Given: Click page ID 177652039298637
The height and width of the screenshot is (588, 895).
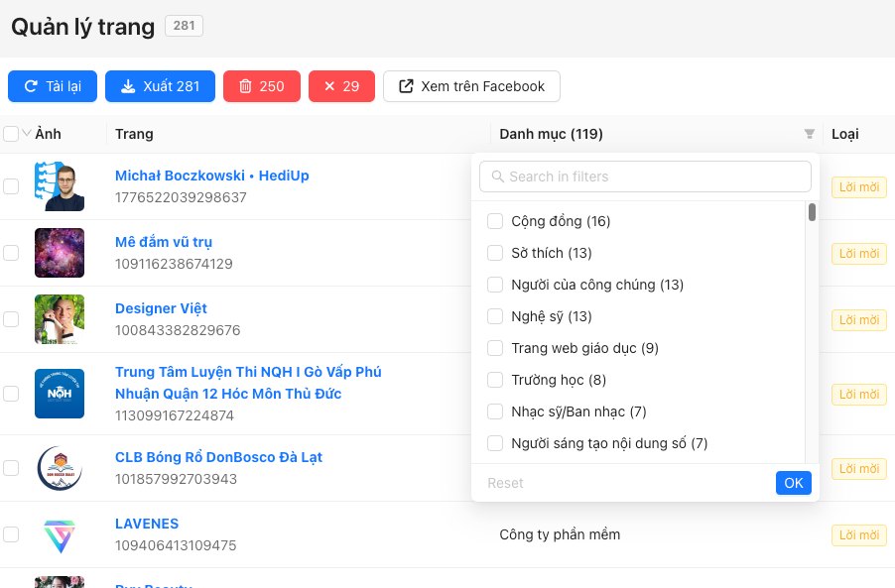Looking at the screenshot, I should click(x=181, y=197).
